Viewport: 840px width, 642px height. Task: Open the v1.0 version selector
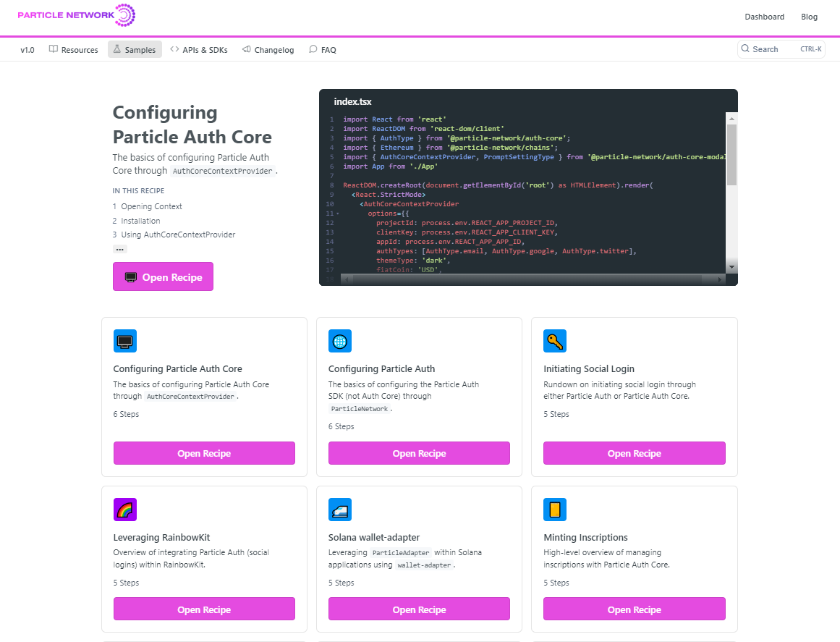point(27,50)
